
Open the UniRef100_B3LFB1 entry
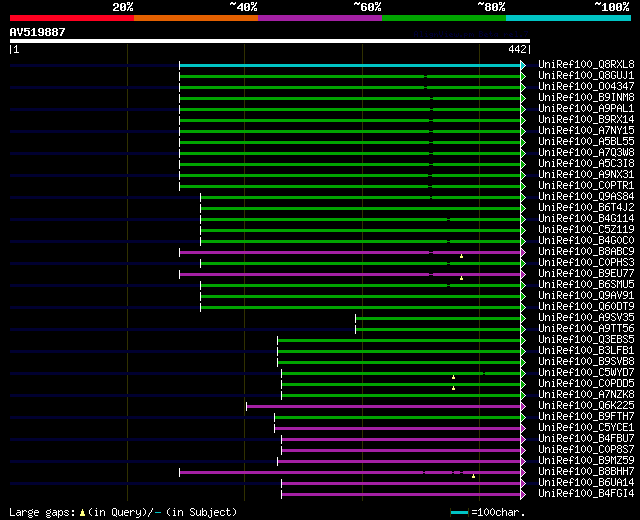coord(586,351)
